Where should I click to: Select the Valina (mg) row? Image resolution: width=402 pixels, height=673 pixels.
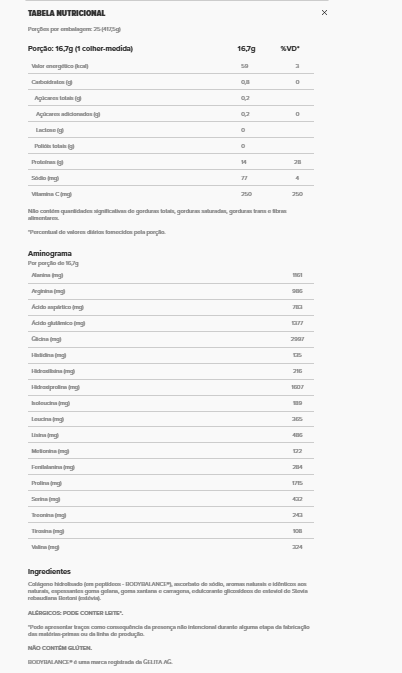point(171,547)
